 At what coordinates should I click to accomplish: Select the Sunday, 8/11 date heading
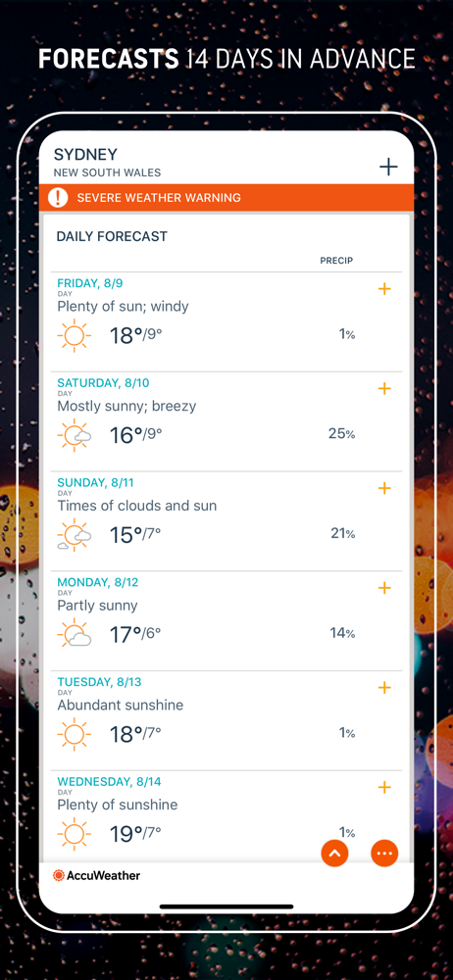point(95,482)
